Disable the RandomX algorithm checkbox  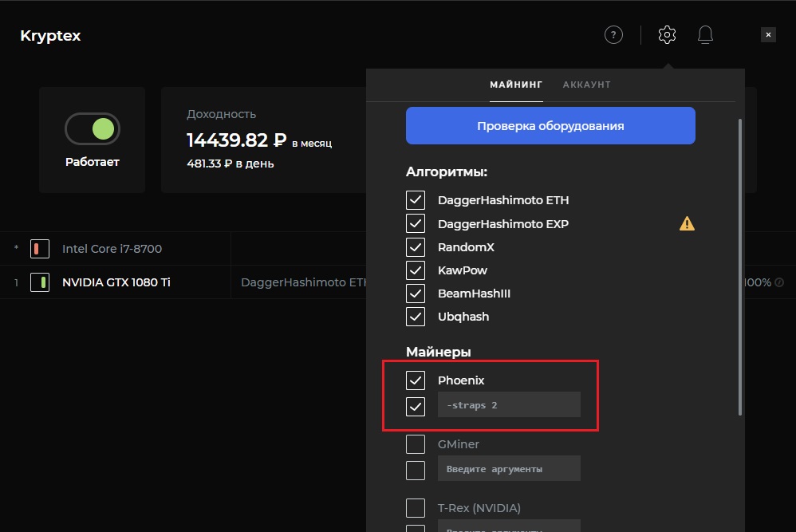pyautogui.click(x=416, y=247)
